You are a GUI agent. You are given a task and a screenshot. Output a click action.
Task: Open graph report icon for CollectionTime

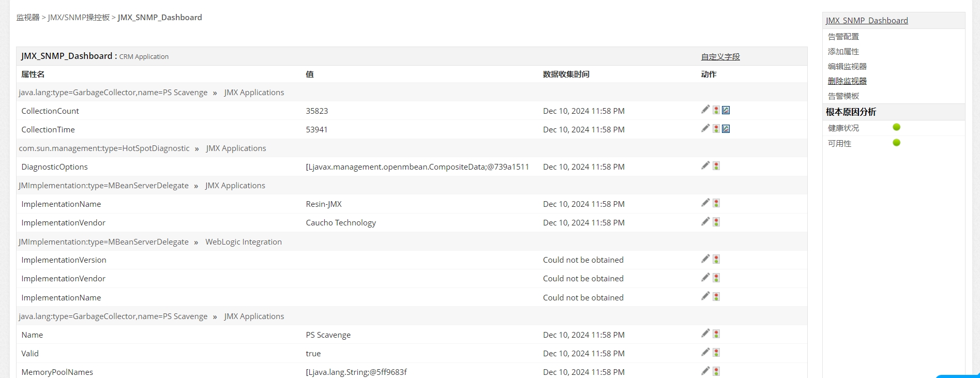(x=726, y=129)
